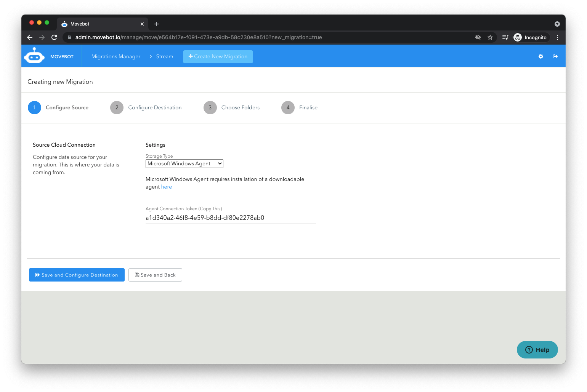Viewport: 587px width, 392px height.
Task: Click the Movebot robot logo
Action: click(34, 56)
